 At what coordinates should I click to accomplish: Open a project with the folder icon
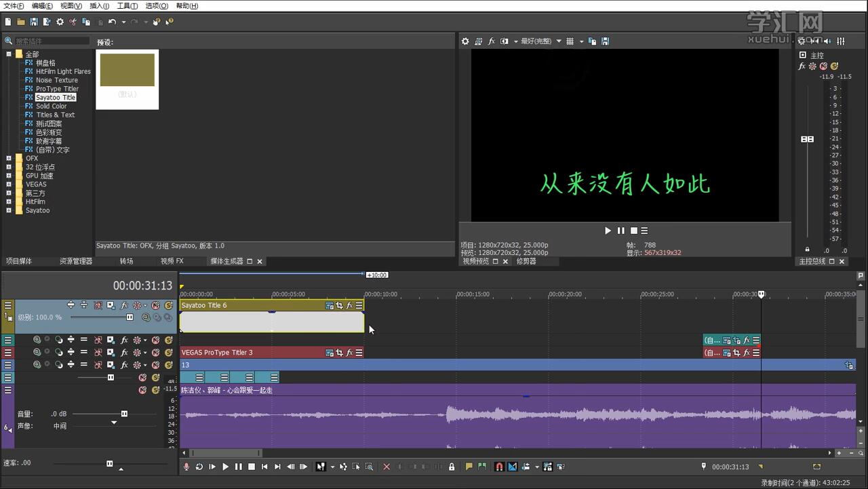click(x=21, y=22)
